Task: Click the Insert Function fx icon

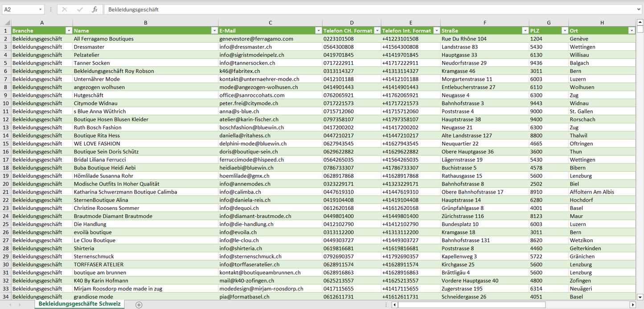Action: [x=94, y=9]
